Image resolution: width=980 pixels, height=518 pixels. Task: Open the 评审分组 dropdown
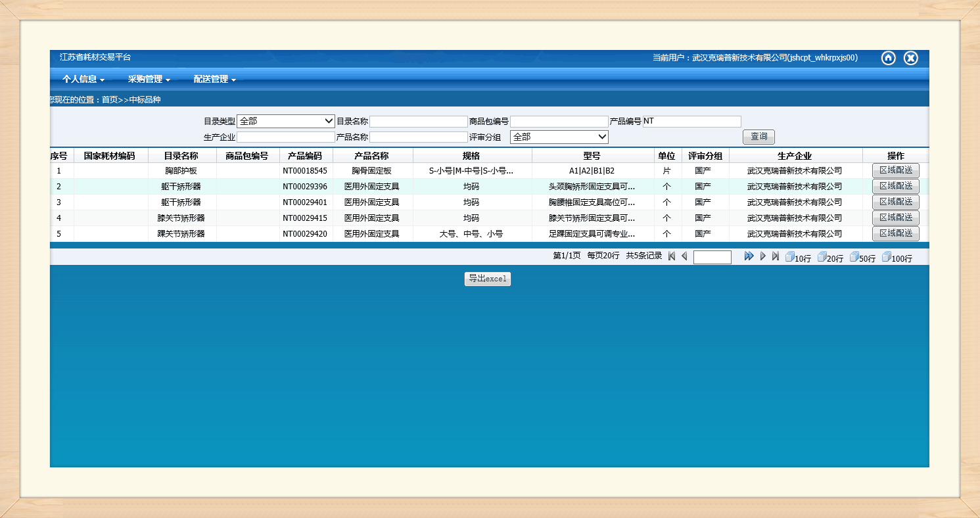[x=559, y=137]
